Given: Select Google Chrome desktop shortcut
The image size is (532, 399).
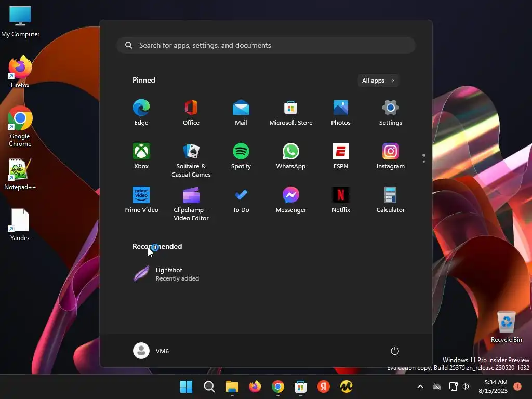Looking at the screenshot, I should [x=20, y=126].
